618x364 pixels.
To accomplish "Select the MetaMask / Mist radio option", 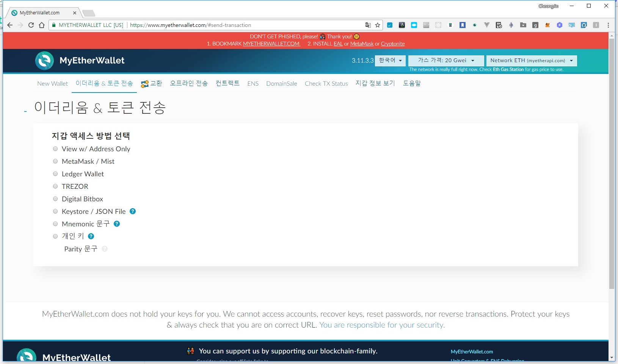I will (55, 162).
